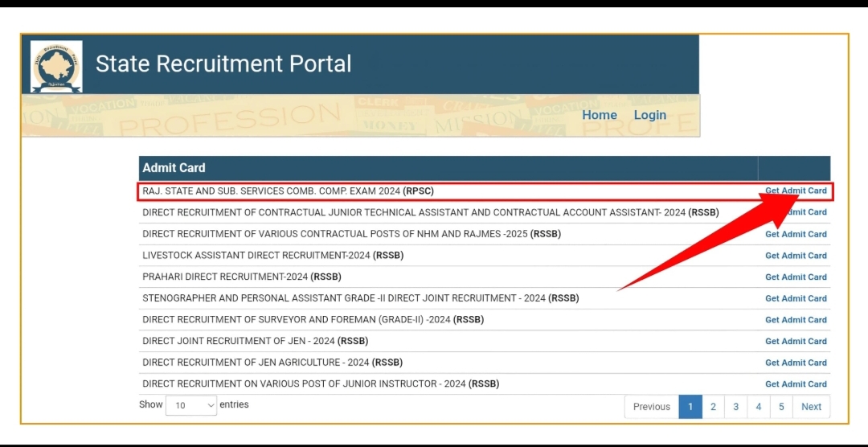The width and height of the screenshot is (868, 447).
Task: Get Admit Card for Stenographer and Personal Assistant
Action: (x=796, y=298)
